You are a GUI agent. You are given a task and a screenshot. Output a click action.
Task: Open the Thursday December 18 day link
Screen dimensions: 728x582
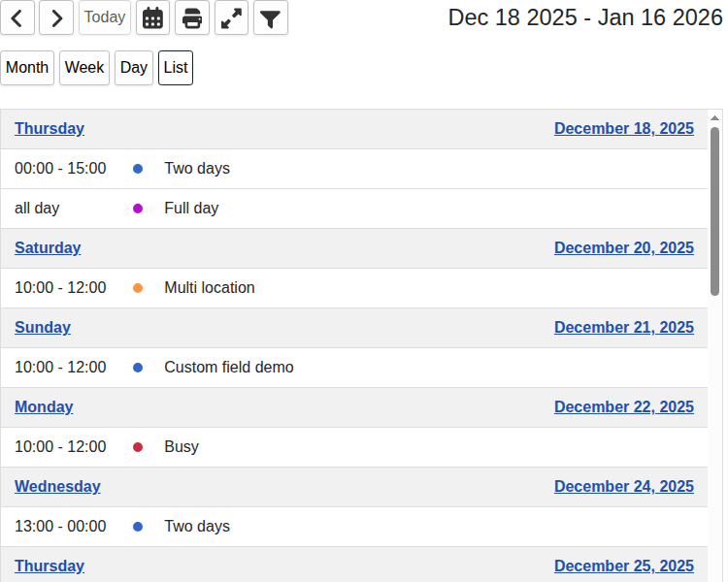(50, 129)
